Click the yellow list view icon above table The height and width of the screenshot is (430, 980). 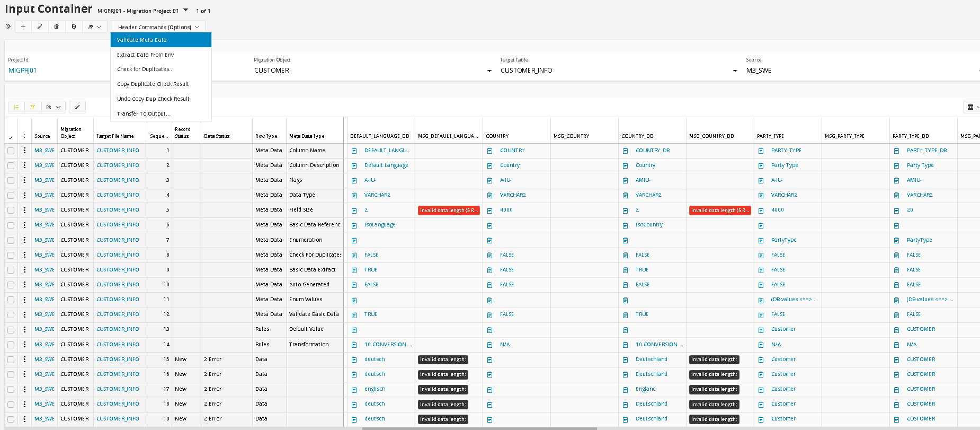pos(16,107)
